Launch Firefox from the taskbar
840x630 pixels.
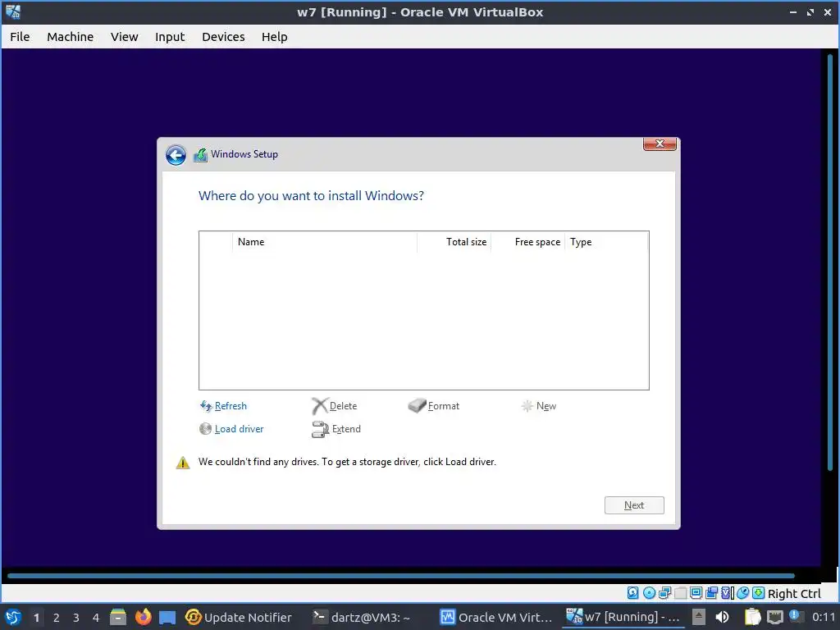(143, 617)
